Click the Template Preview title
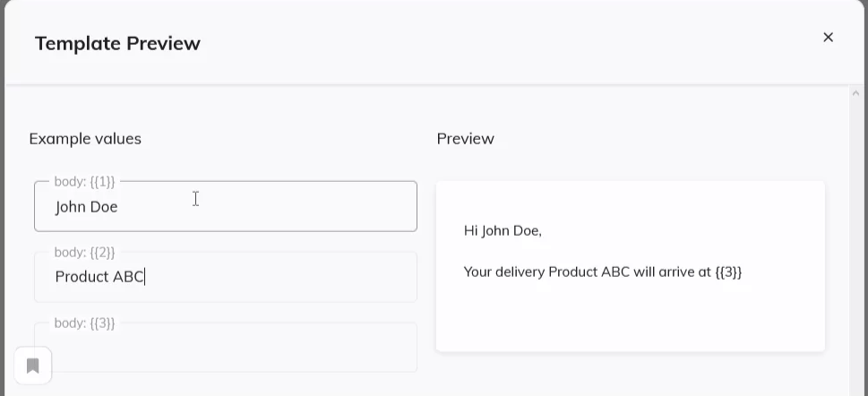The width and height of the screenshot is (868, 396). [117, 43]
